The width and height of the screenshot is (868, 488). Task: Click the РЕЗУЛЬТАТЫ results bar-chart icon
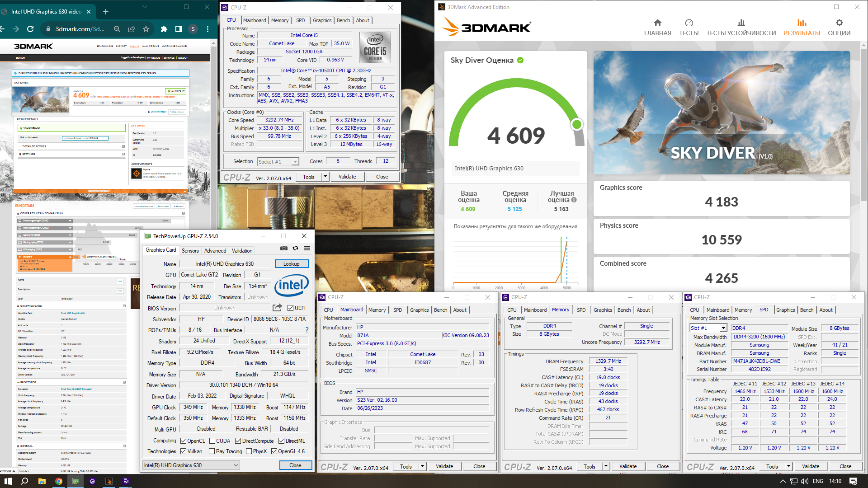[x=802, y=23]
